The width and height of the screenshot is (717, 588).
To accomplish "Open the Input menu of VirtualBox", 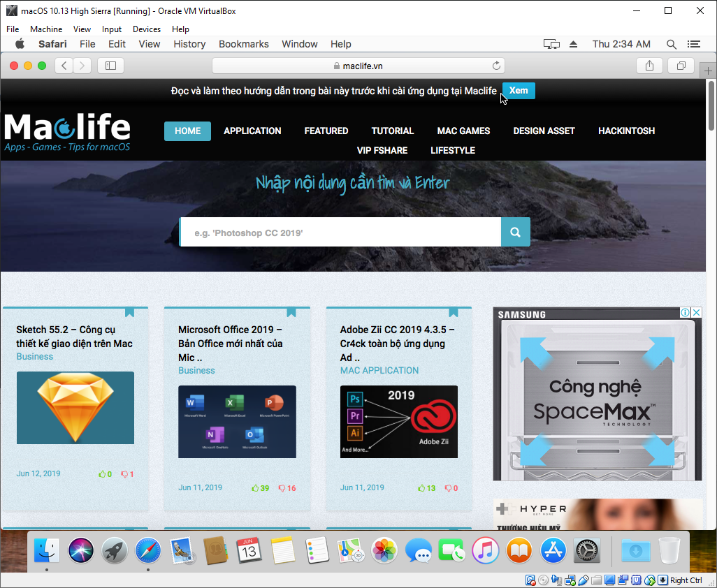I will pyautogui.click(x=111, y=29).
